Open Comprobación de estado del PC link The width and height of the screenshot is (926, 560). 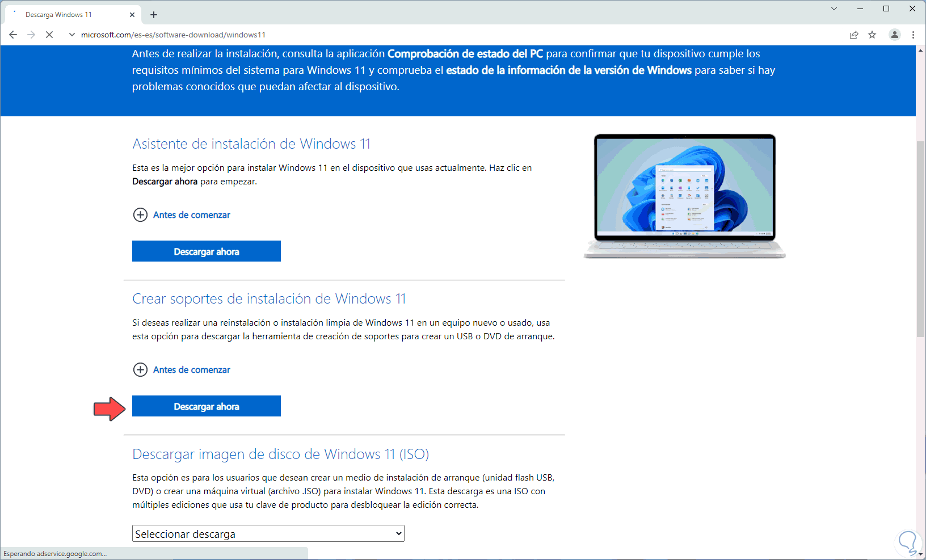465,54
